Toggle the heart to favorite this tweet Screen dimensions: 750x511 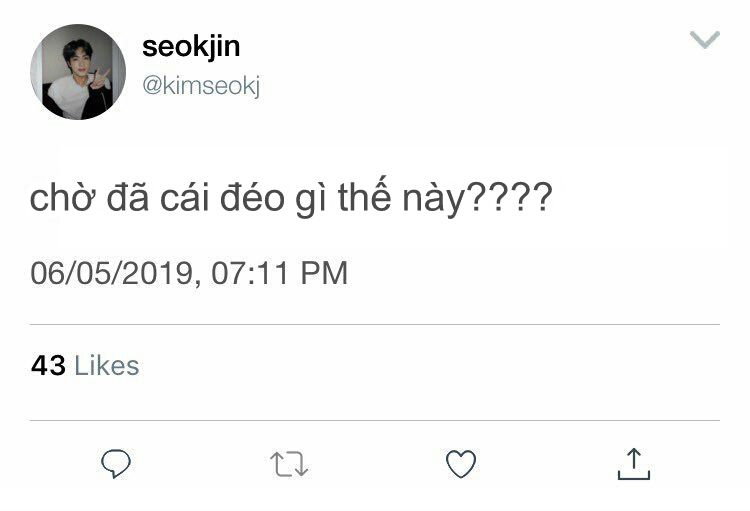[x=461, y=463]
